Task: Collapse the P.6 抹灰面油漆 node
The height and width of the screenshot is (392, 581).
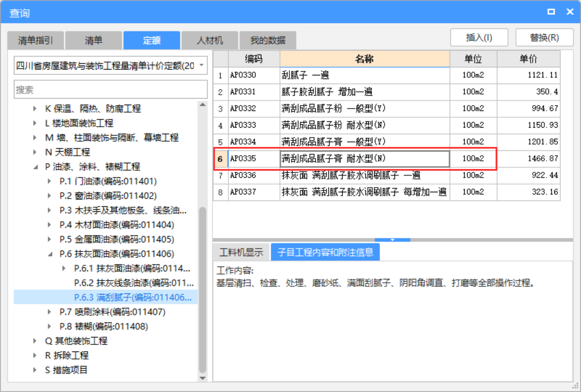Action: 51,254
